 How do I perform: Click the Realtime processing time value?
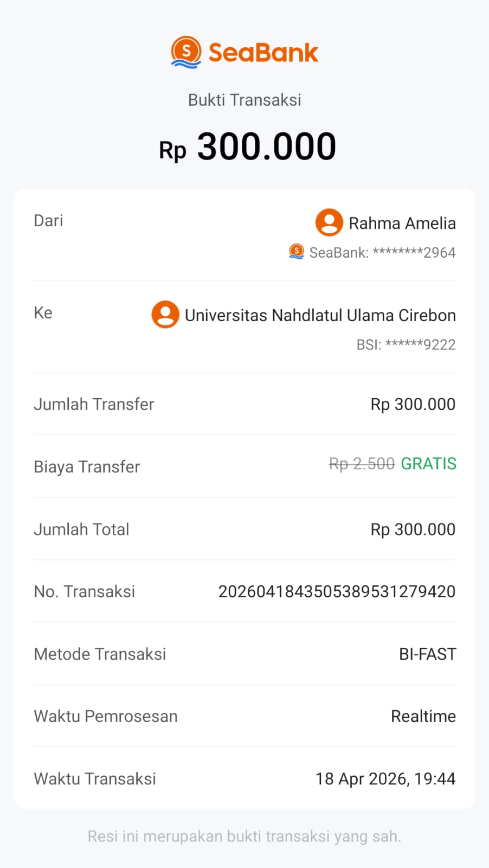point(423,716)
